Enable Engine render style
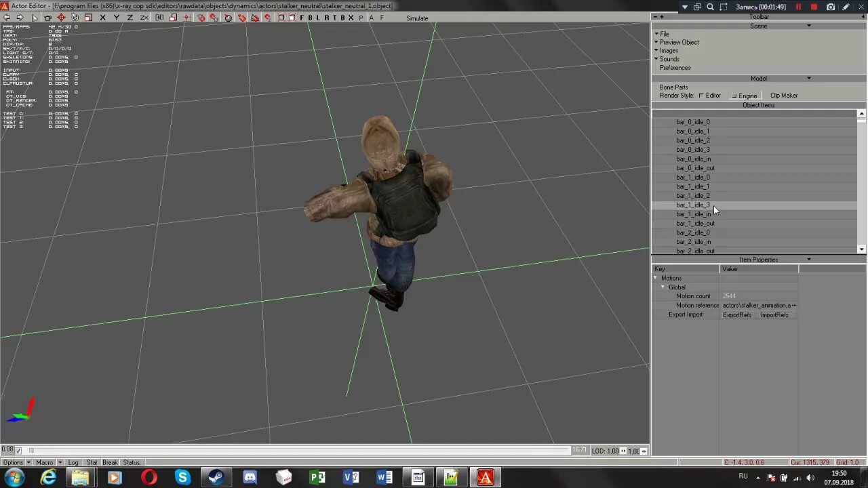Image resolution: width=868 pixels, height=488 pixels. 744,96
